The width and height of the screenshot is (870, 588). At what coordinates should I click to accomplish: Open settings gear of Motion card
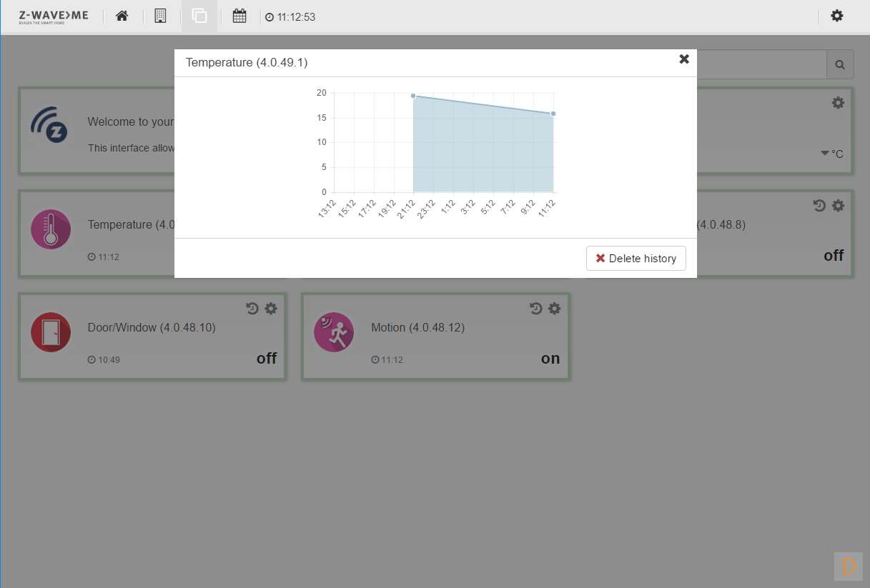click(555, 309)
